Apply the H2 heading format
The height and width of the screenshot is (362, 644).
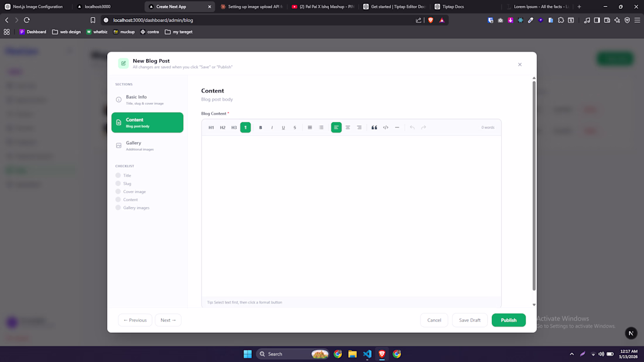(222, 127)
